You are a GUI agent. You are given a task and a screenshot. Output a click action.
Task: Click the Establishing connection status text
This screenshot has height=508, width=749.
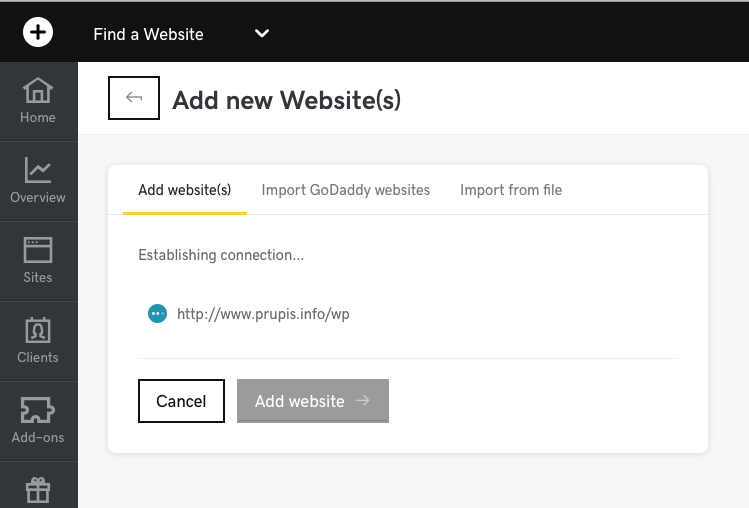221,255
